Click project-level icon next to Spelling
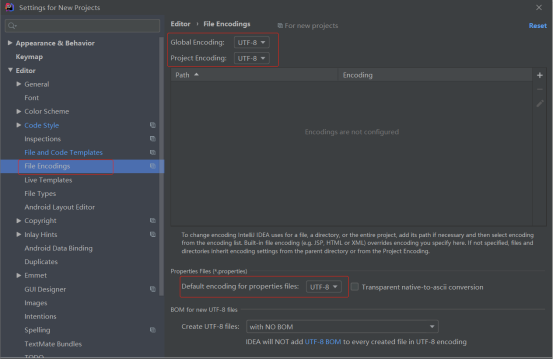554x360 pixels. 153,330
